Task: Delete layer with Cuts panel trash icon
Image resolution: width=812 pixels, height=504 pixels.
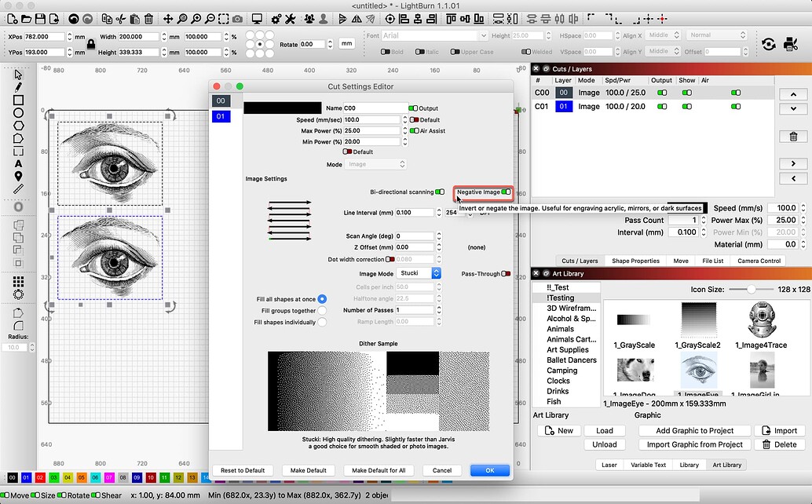Action: [x=793, y=137]
